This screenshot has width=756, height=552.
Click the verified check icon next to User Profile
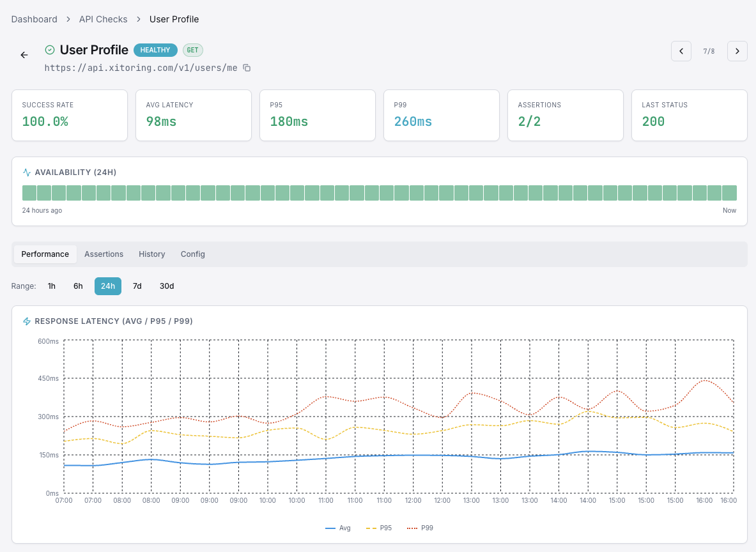coord(50,49)
